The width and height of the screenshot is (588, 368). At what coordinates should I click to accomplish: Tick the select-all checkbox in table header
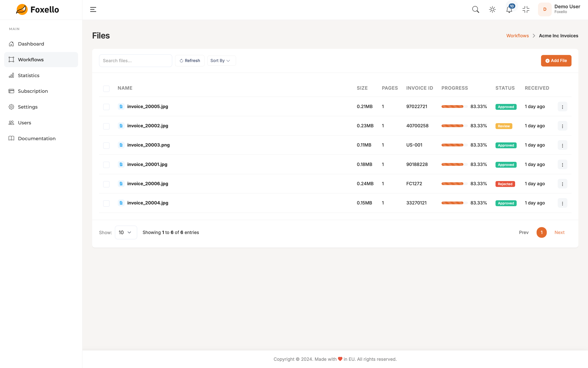pyautogui.click(x=106, y=88)
